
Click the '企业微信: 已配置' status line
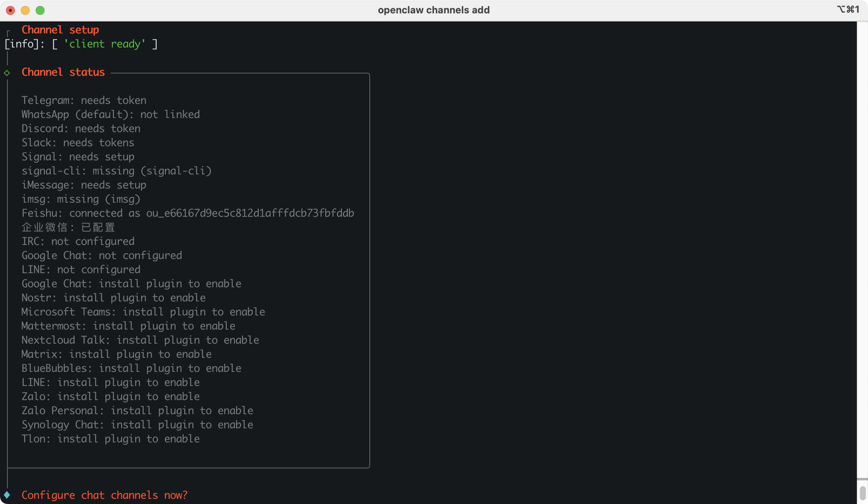coord(68,227)
